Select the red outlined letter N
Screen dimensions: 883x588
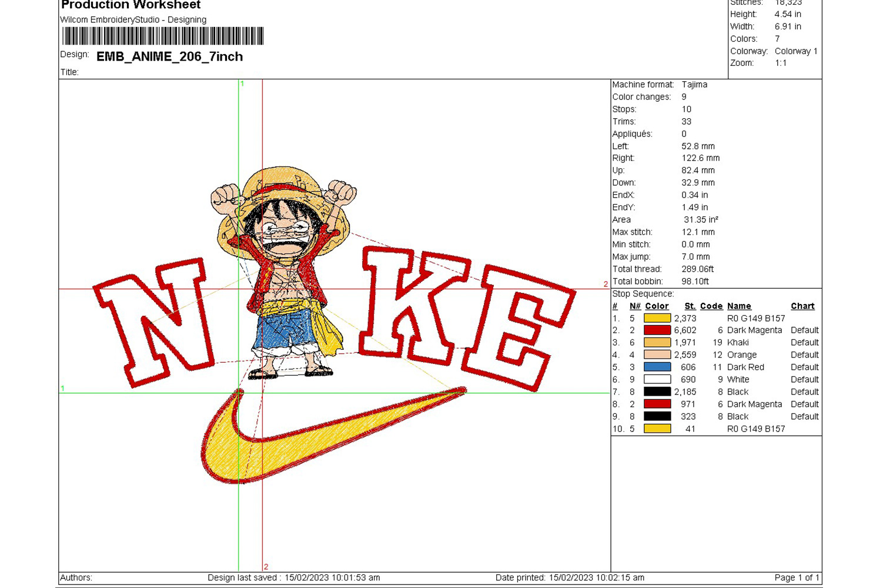pos(154,322)
